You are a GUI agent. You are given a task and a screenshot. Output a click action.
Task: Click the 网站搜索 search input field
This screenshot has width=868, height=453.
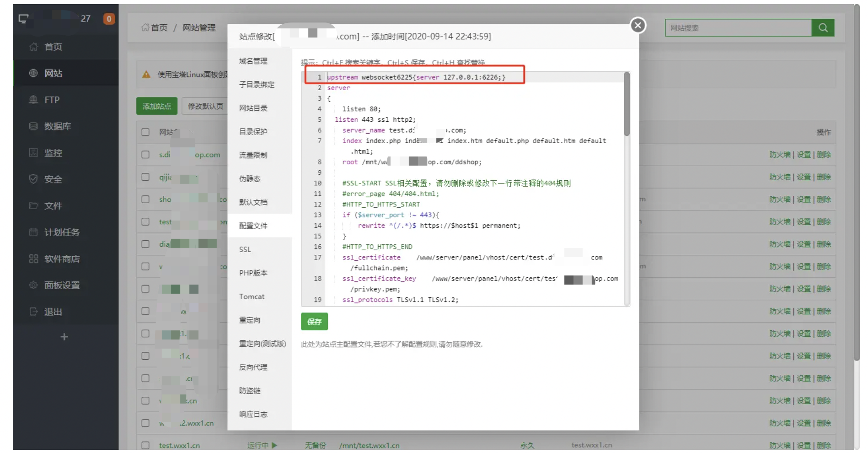[738, 28]
